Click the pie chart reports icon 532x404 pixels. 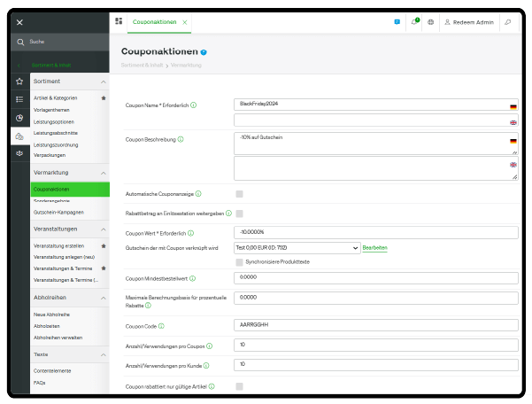point(19,117)
